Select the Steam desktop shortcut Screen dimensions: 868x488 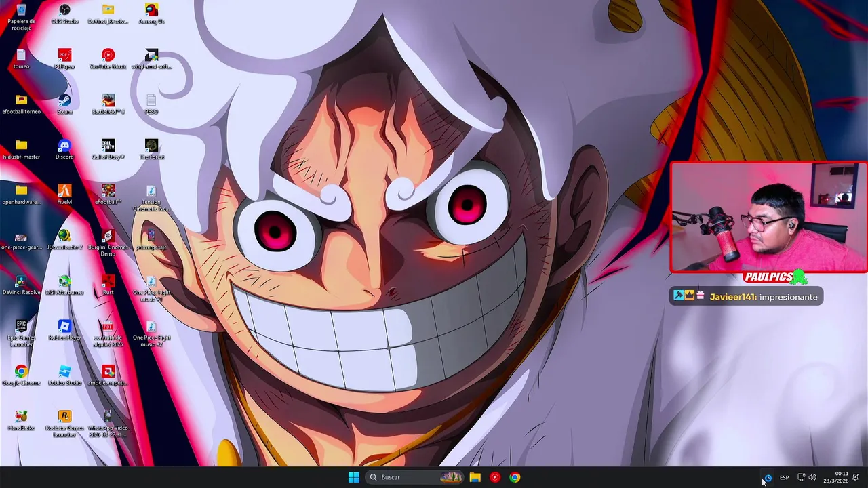[x=64, y=104]
